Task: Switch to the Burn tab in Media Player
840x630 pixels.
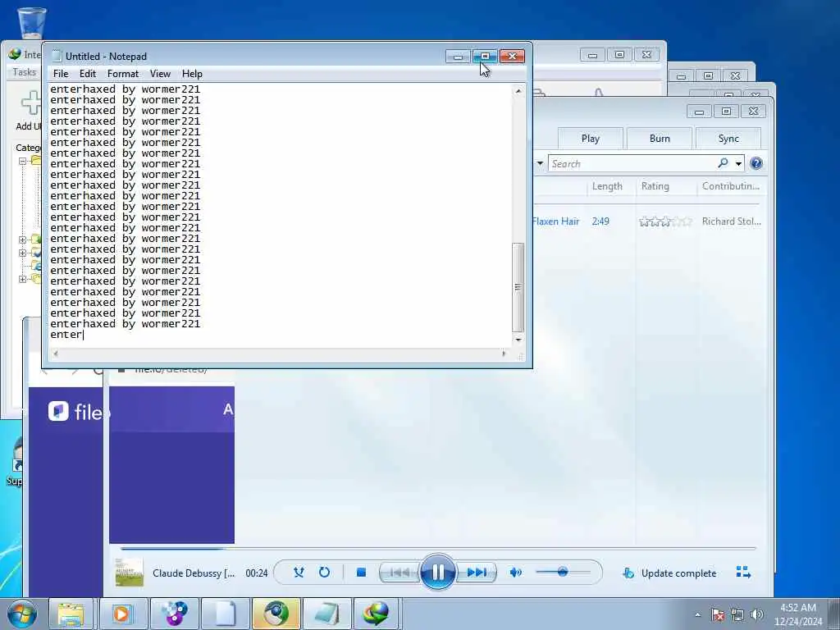Action: [x=660, y=138]
